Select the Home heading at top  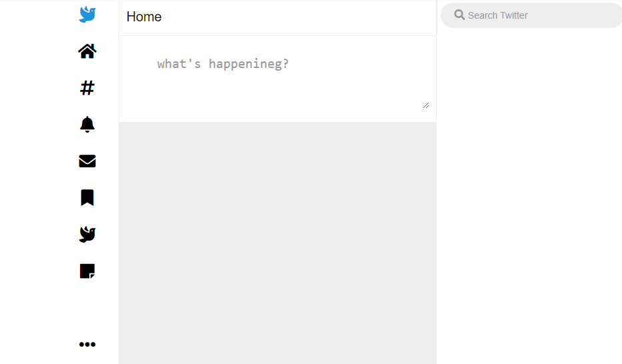coord(144,17)
